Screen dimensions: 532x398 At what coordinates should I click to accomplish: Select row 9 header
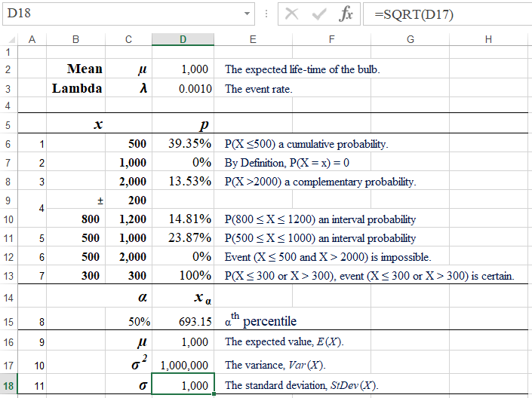pos(8,201)
